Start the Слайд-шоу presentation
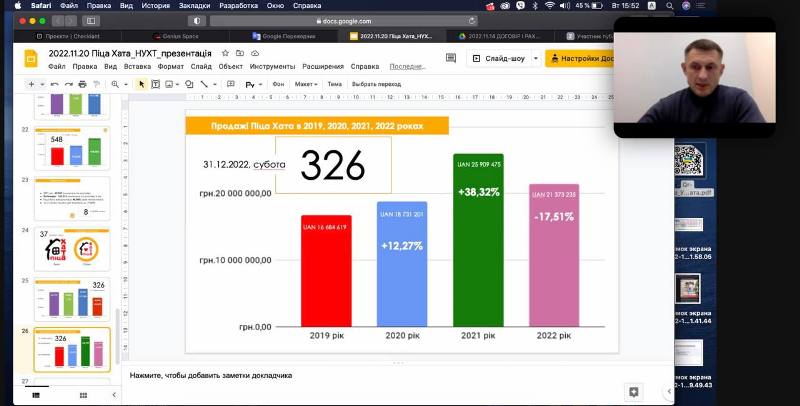 (x=500, y=58)
